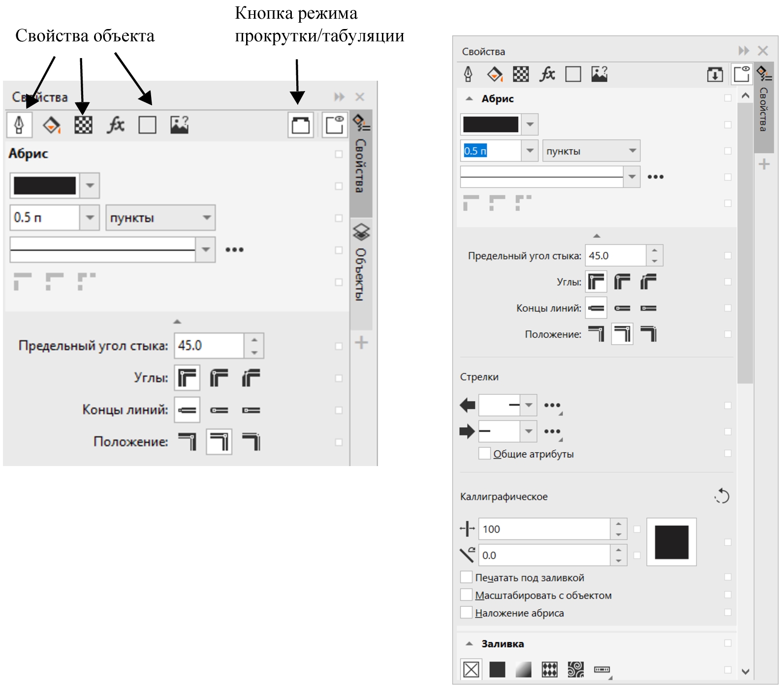Choose No fill crossed box icon
This screenshot has height=690, width=784.
(471, 669)
